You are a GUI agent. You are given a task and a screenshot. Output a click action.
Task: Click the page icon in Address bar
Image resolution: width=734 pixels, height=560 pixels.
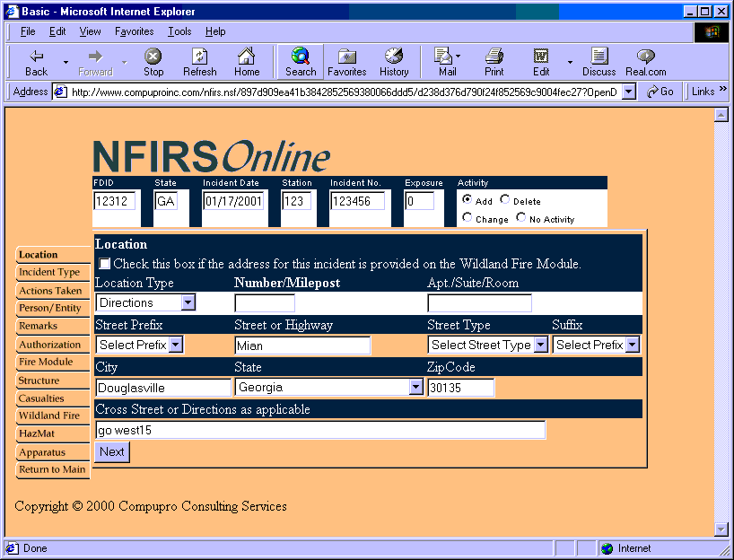tap(60, 92)
